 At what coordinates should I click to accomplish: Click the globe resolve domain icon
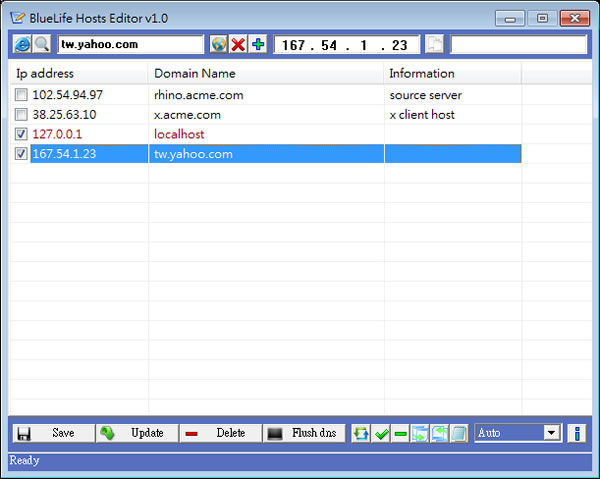tap(219, 44)
